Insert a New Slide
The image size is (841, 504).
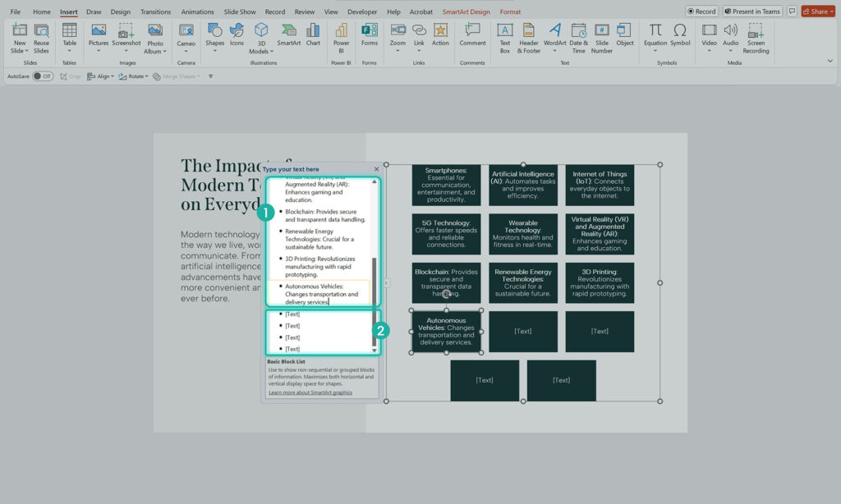(x=20, y=39)
